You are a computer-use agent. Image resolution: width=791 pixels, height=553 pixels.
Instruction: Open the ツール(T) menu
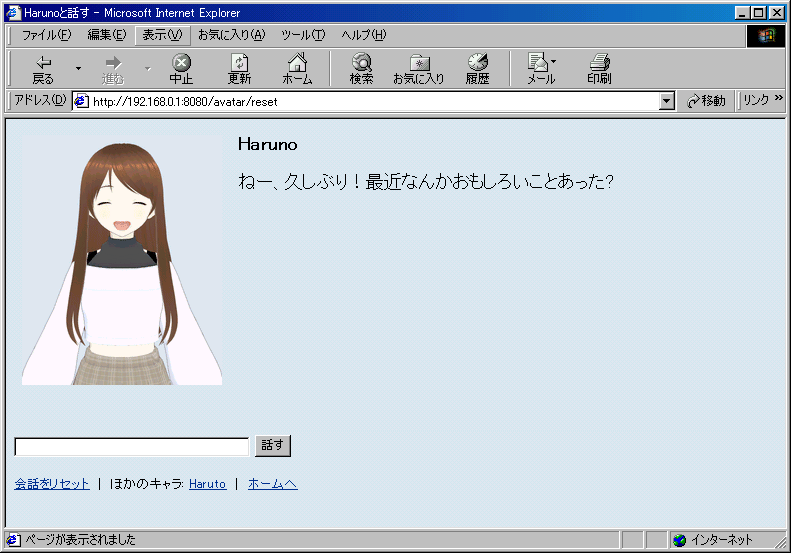point(303,35)
